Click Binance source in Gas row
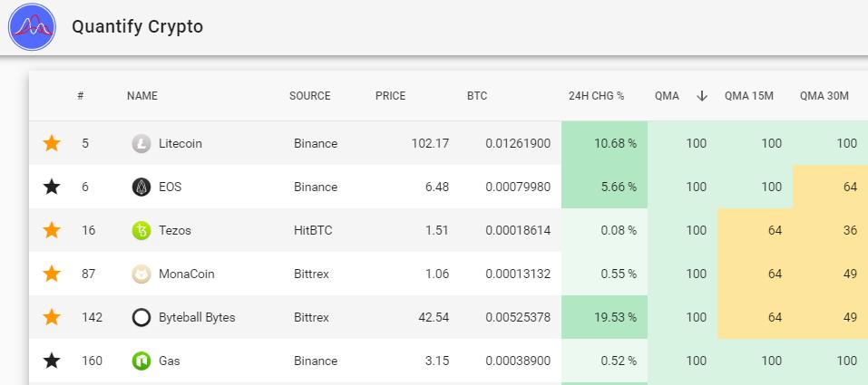The image size is (868, 385). pyautogui.click(x=316, y=361)
